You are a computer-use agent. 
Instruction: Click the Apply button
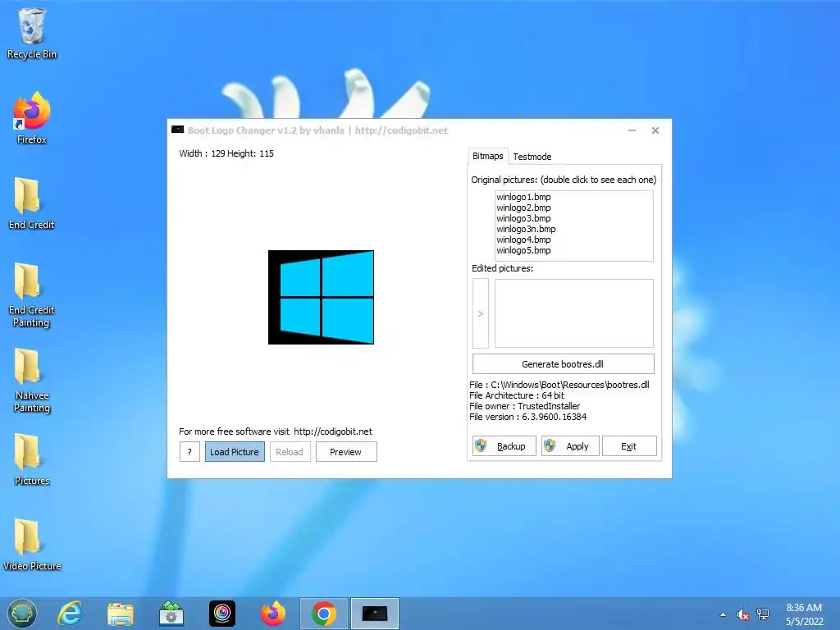pos(570,445)
